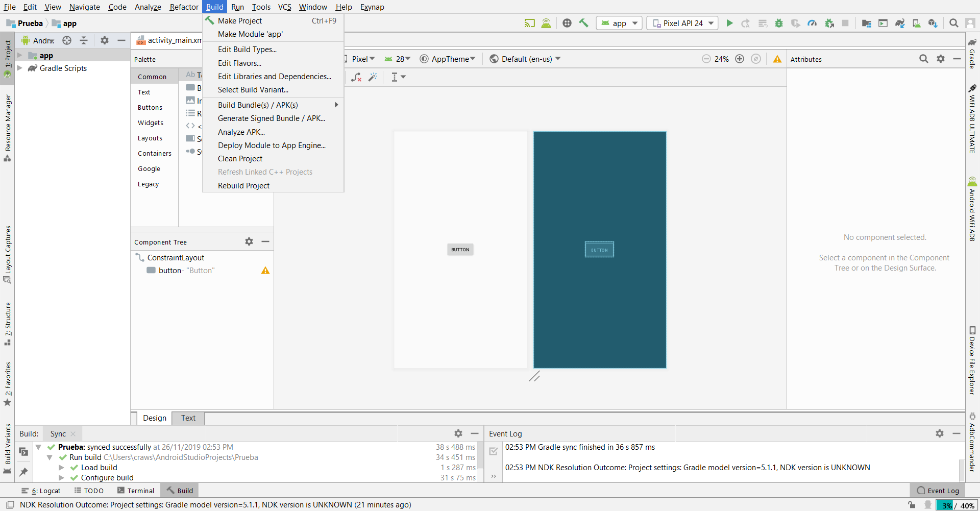Choose Generate Signed Bundle / APK
The image size is (980, 511).
(x=273, y=118)
